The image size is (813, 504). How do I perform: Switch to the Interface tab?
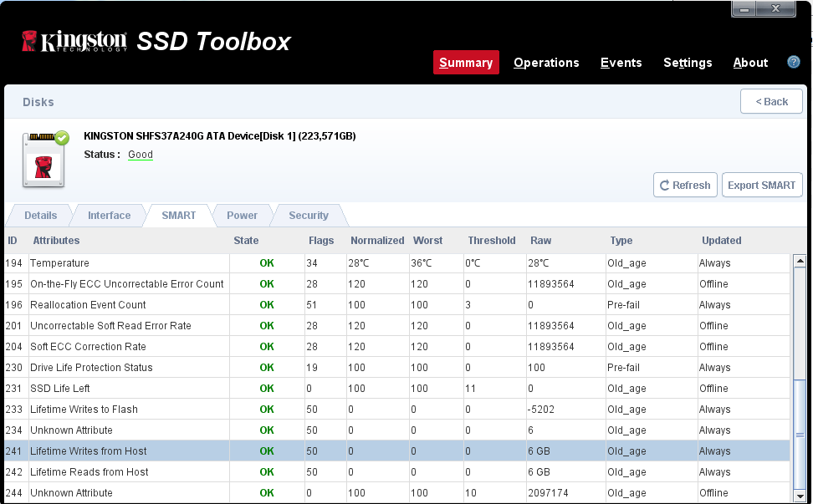click(x=110, y=216)
